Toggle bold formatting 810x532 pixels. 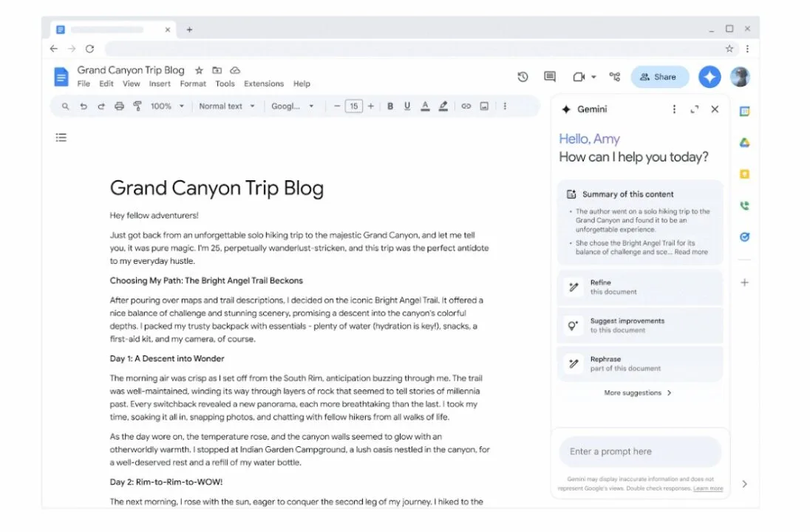390,106
